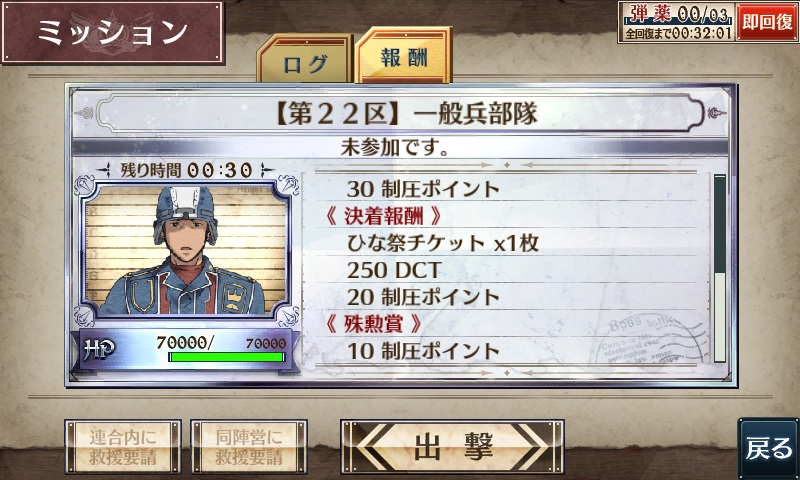800x480 pixels.
Task: Go back using 戻る button
Action: (768, 448)
